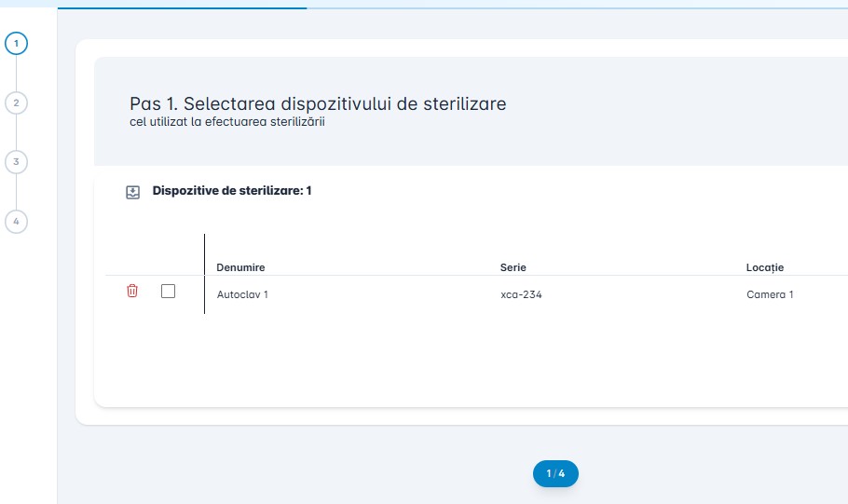Sort by the Locație column header
848x504 pixels.
[764, 267]
